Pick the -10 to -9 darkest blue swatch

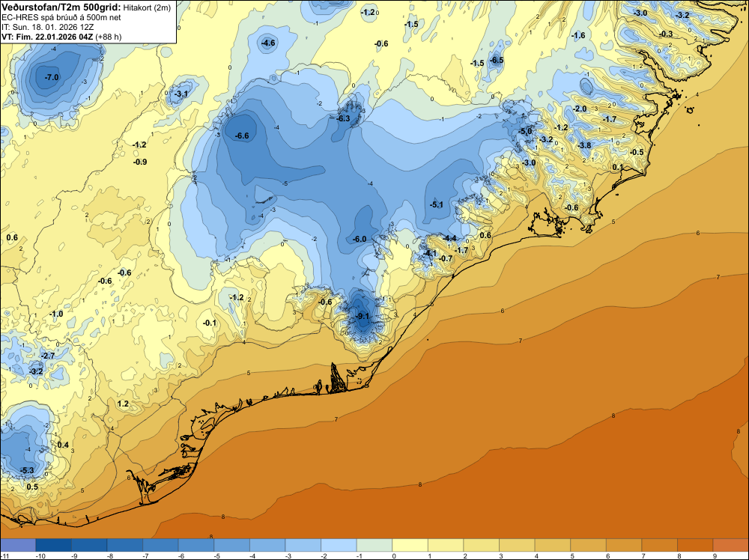53,545
